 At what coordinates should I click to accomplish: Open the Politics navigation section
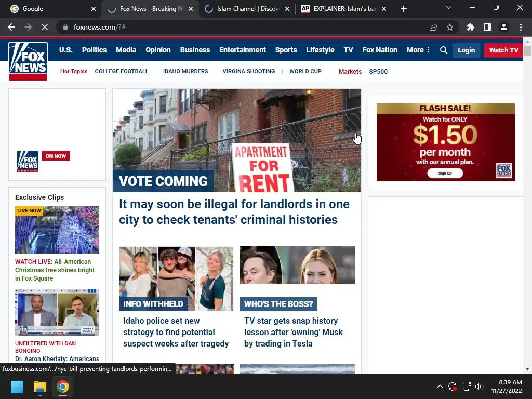coord(95,50)
